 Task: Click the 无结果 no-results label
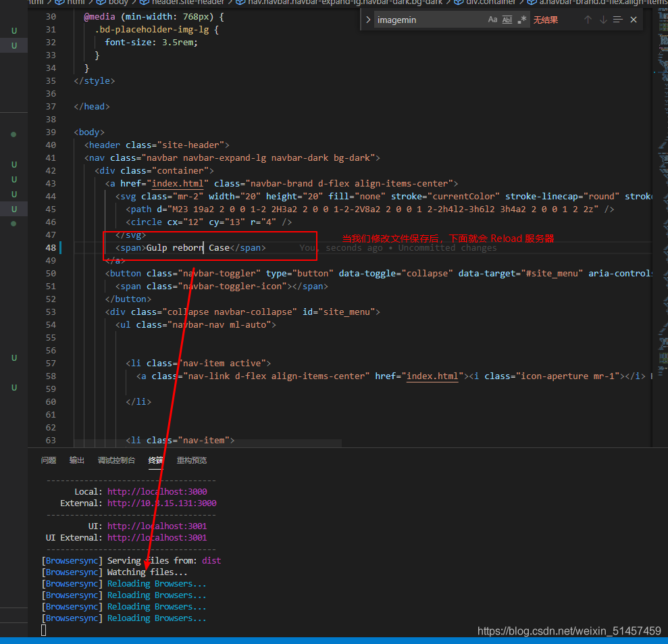tap(546, 20)
